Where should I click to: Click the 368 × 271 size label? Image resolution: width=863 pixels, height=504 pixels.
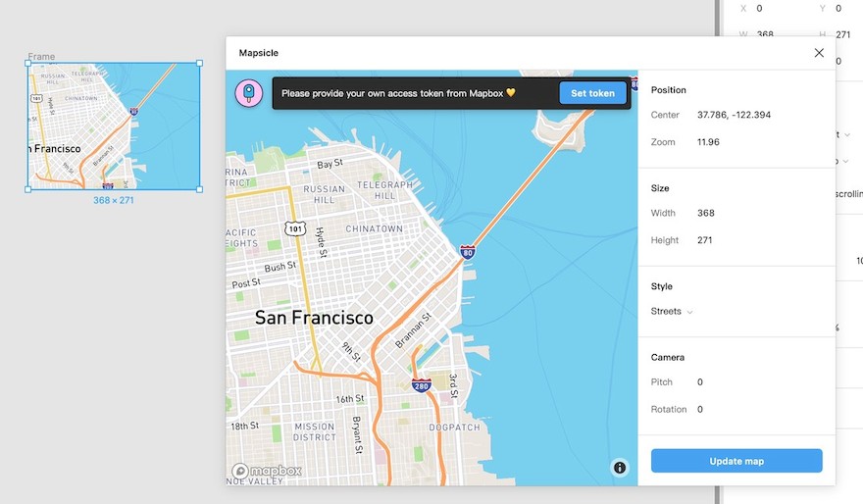point(114,200)
